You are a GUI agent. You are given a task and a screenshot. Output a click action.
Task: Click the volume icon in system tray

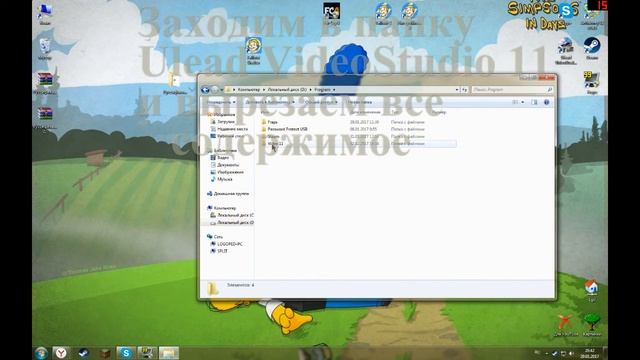(571, 353)
